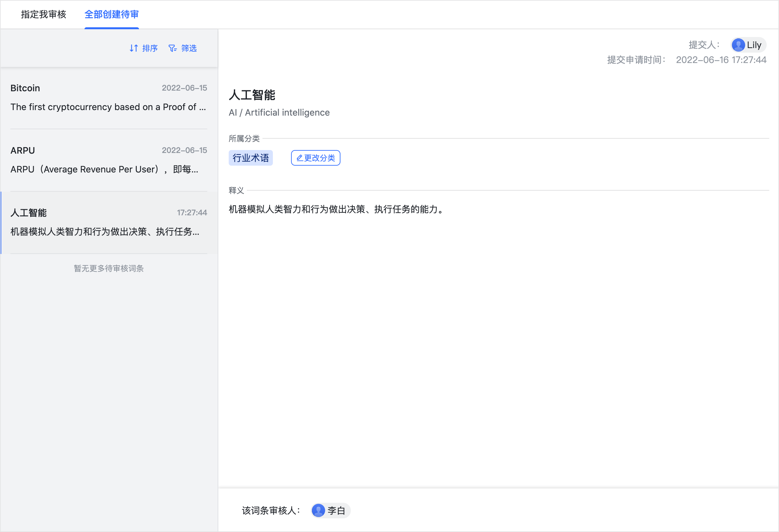The height and width of the screenshot is (532, 779).
Task: Click the 筛选 filter funnel icon
Action: click(x=172, y=48)
